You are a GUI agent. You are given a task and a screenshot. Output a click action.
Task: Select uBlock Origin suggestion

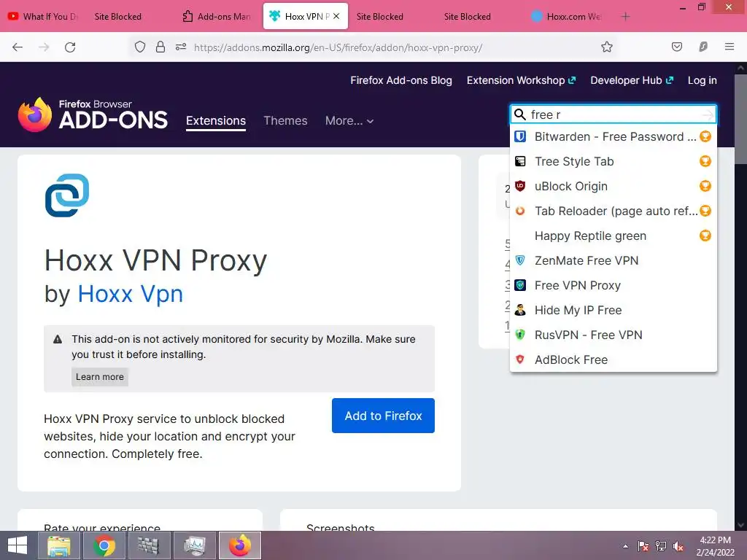click(613, 186)
